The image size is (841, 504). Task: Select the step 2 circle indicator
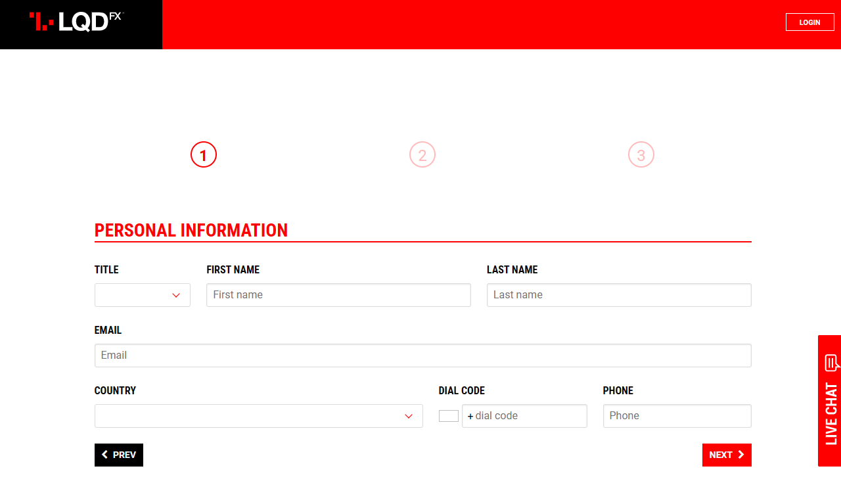(x=422, y=154)
